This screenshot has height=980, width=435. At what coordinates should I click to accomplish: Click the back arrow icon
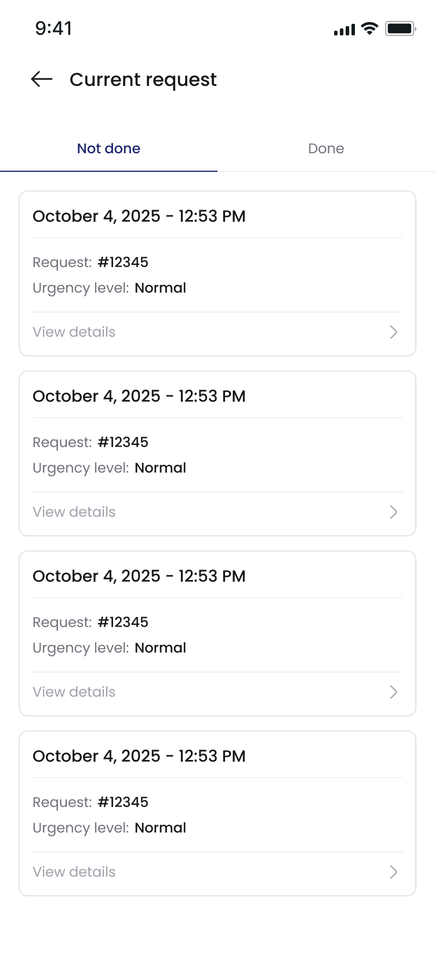coord(41,80)
